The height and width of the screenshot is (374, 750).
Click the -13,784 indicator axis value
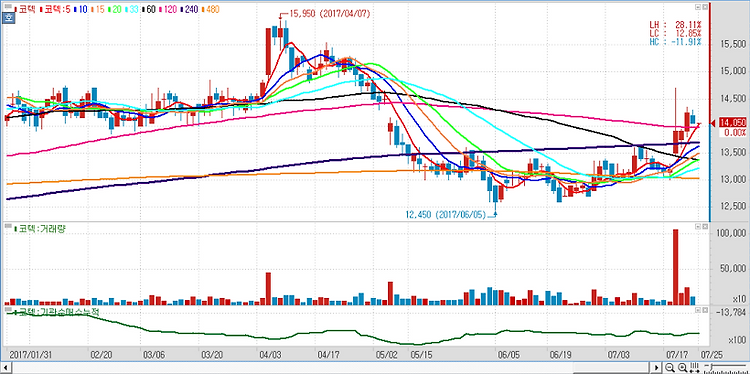click(732, 313)
